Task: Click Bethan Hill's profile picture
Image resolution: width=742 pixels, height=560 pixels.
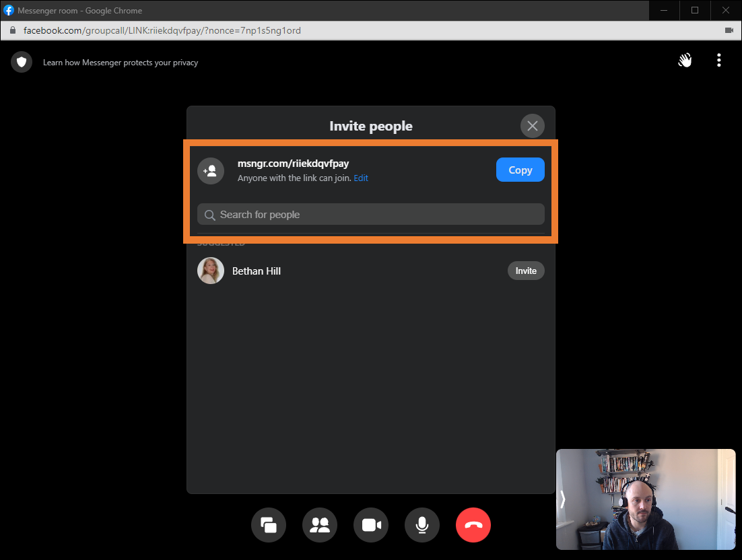Action: [211, 271]
